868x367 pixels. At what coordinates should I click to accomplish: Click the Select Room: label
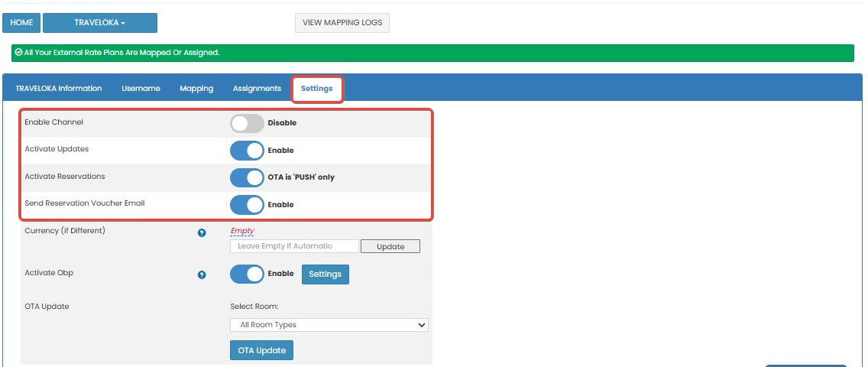click(254, 306)
